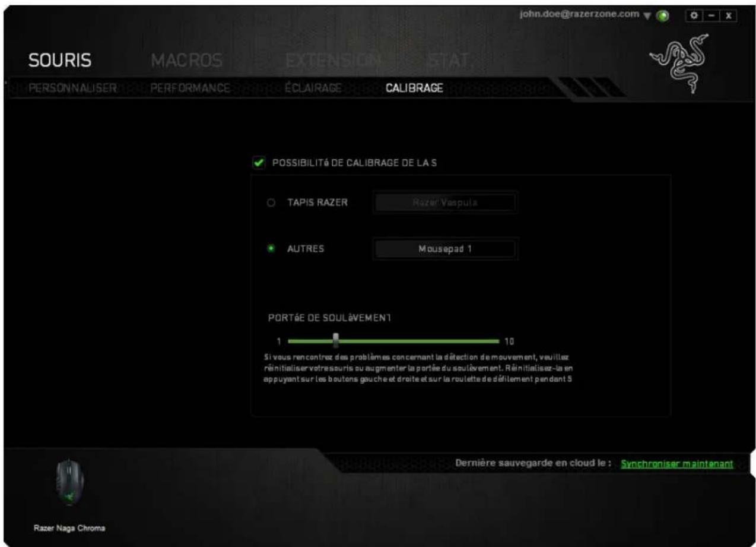Open the EXTENSION tab
The height and width of the screenshot is (547, 756).
click(x=335, y=60)
